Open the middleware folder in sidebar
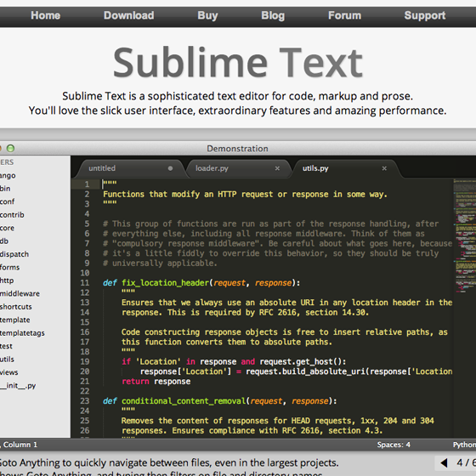476x476 pixels. [20, 293]
